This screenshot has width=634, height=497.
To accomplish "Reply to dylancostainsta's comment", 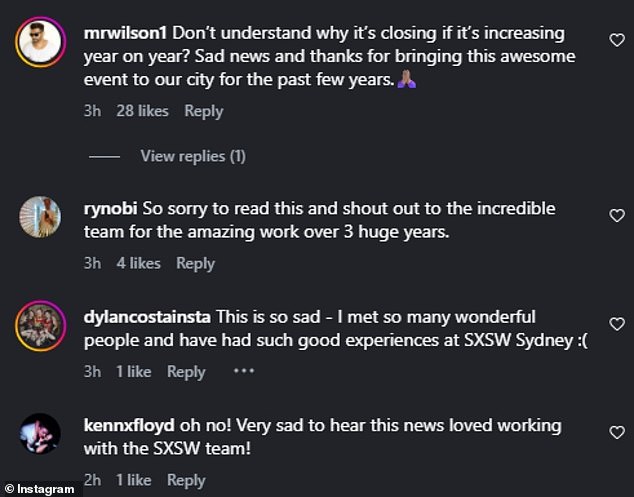I will [186, 371].
